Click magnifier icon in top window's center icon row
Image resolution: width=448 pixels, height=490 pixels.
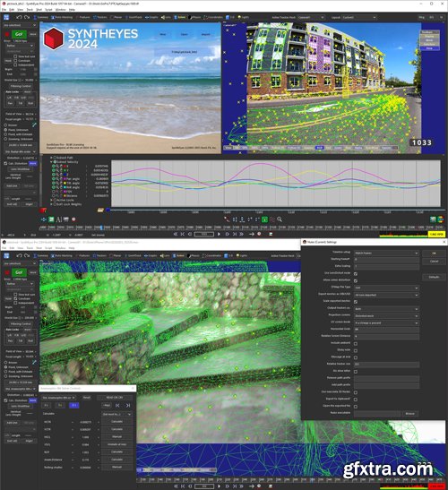coord(280,219)
